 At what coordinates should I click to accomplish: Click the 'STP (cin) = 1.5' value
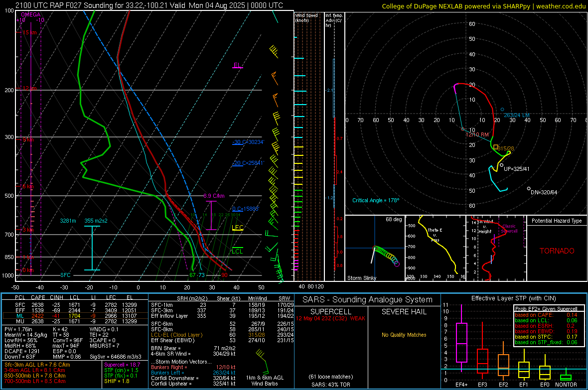(121, 370)
